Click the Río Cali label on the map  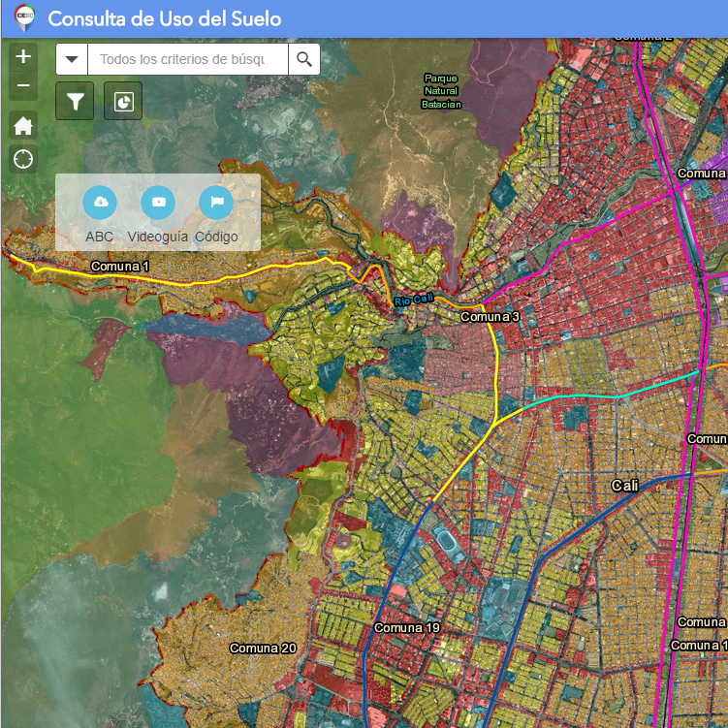point(414,301)
